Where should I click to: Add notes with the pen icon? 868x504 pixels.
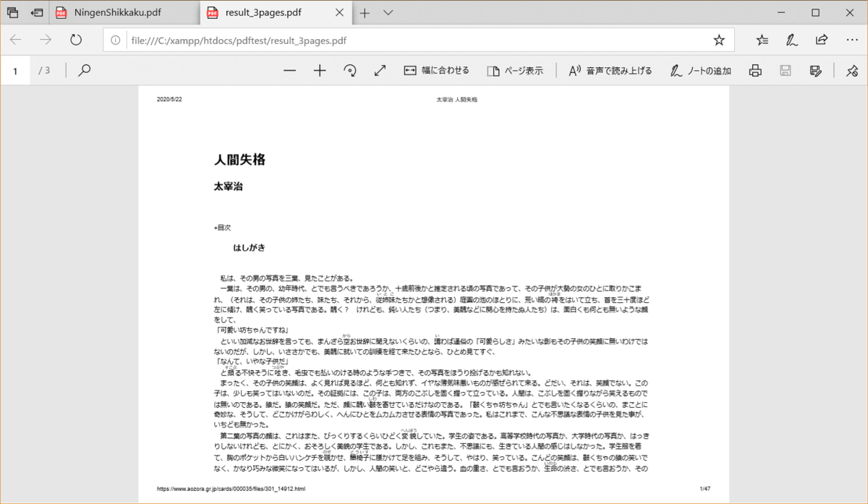pyautogui.click(x=792, y=40)
